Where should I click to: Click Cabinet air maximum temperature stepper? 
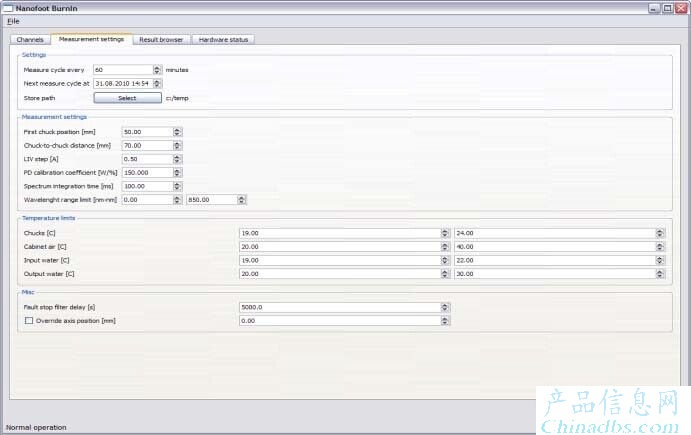[660, 247]
